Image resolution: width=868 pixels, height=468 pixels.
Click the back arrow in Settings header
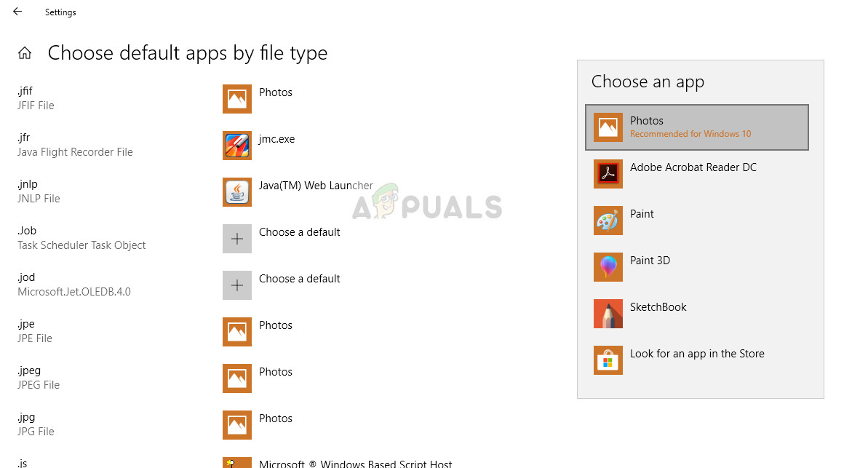[x=17, y=12]
